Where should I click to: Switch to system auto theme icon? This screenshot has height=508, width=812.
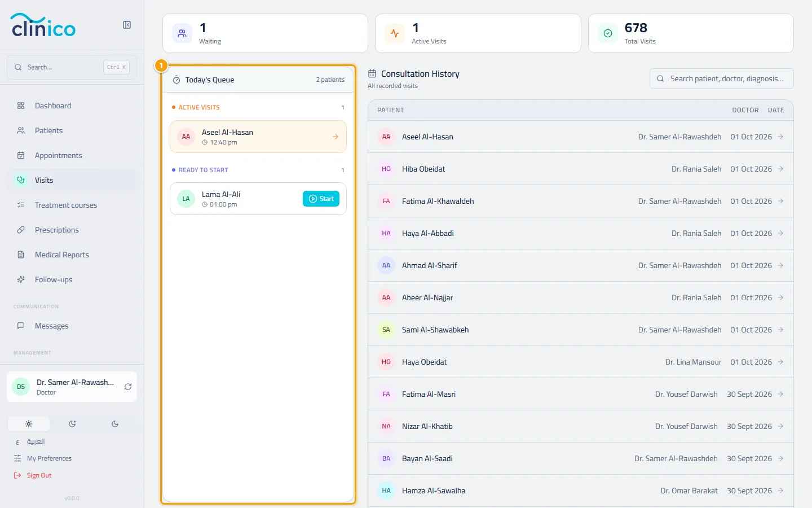[72, 424]
